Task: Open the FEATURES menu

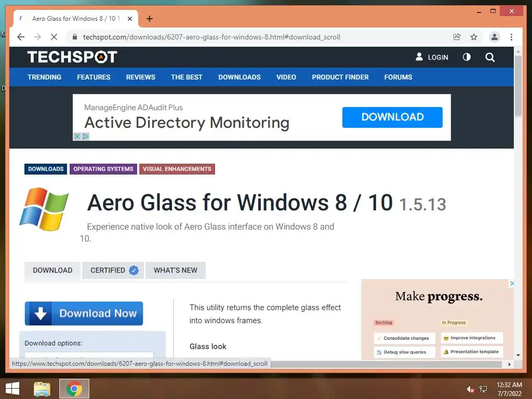Action: [x=94, y=77]
